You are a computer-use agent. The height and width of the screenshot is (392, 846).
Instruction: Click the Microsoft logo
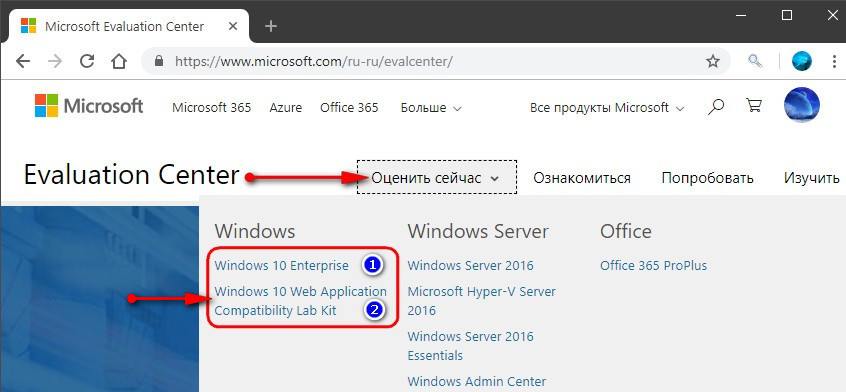[x=89, y=106]
